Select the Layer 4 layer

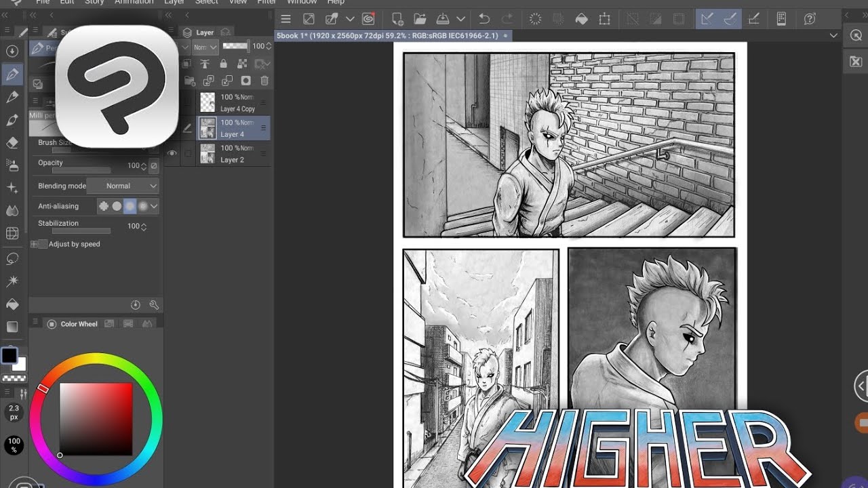[234, 128]
